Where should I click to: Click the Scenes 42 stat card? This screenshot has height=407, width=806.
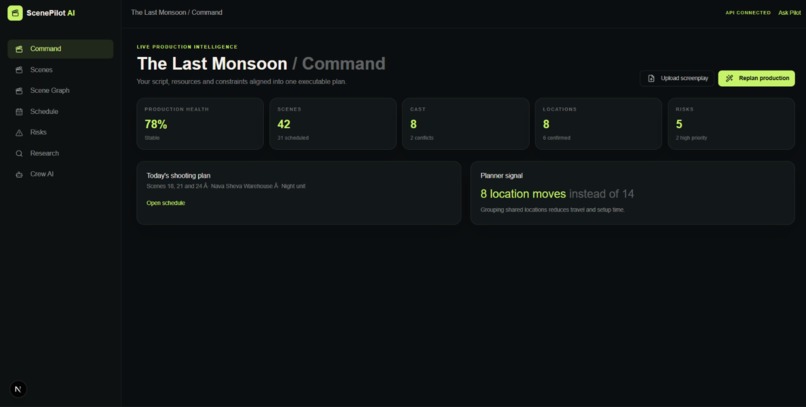tap(333, 124)
